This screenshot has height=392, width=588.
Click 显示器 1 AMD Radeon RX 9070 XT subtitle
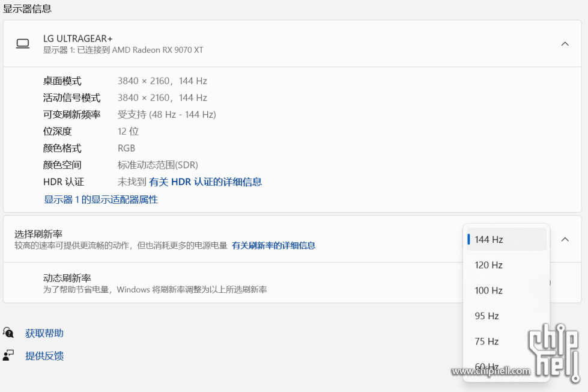pyautogui.click(x=123, y=50)
